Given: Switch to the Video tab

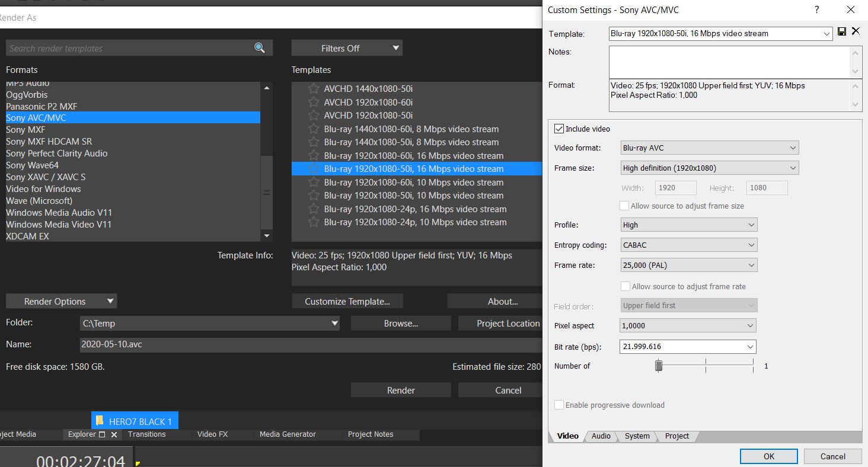Looking at the screenshot, I should click(x=567, y=436).
